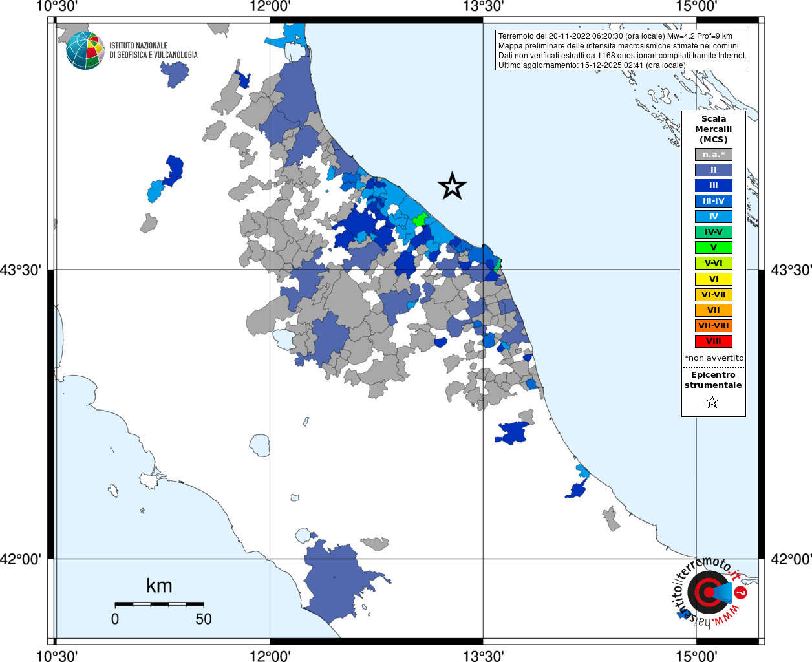Click the bright green municipality near the coast

(x=420, y=220)
